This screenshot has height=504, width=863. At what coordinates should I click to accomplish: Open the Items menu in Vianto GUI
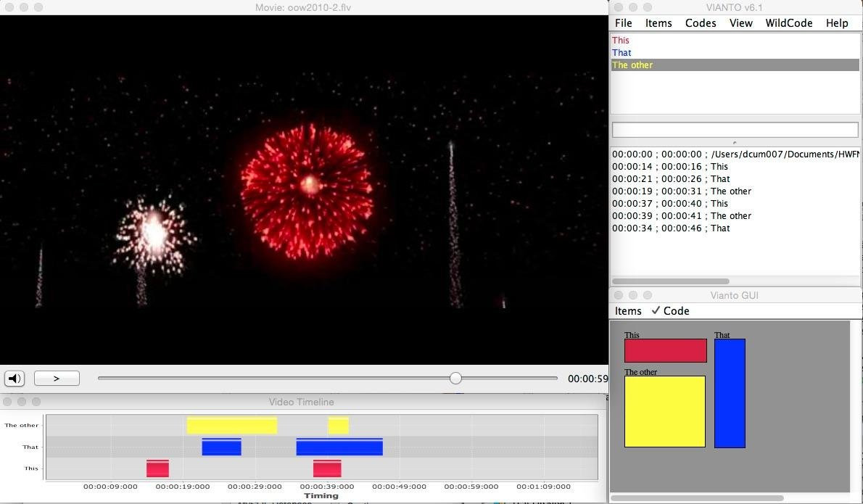pos(628,311)
